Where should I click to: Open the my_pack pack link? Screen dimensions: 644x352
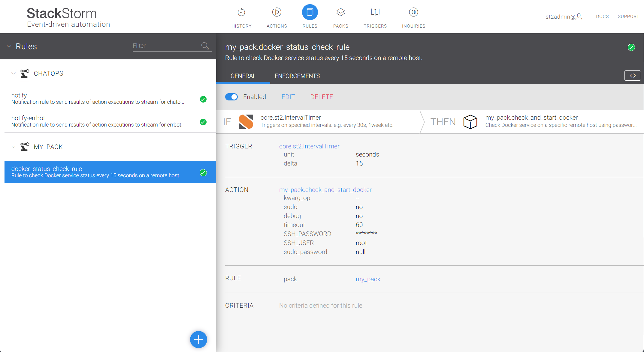point(368,279)
